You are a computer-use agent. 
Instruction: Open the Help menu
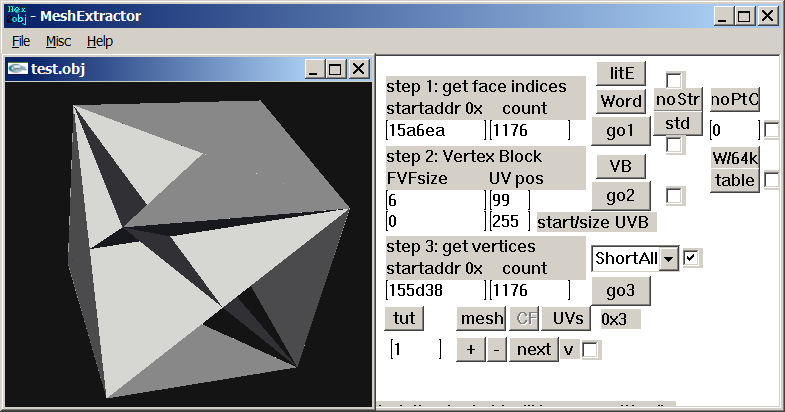point(100,41)
